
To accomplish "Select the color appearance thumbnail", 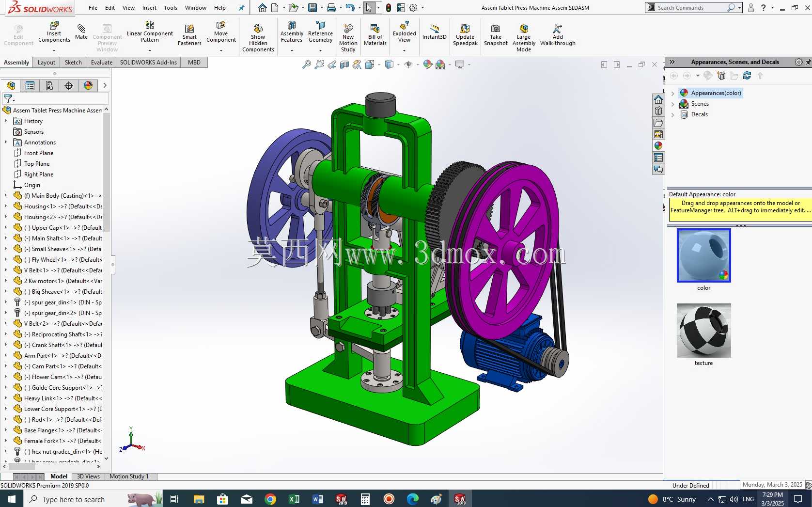I will (x=703, y=255).
